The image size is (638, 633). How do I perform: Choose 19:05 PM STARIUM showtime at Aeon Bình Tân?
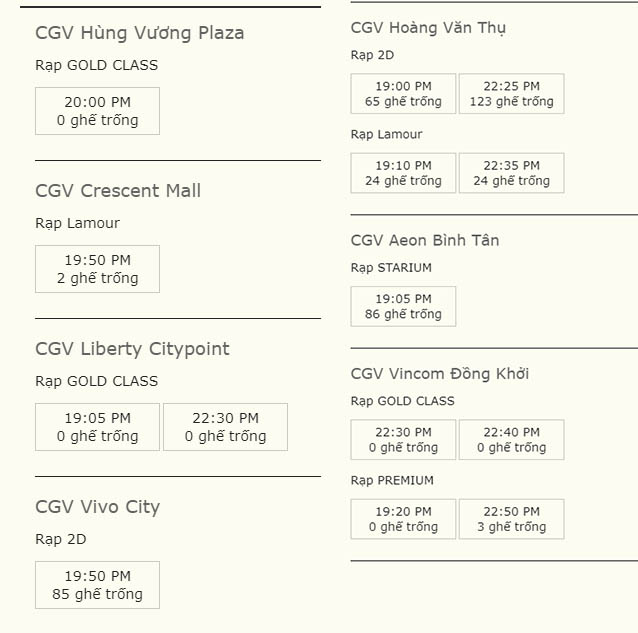(403, 306)
